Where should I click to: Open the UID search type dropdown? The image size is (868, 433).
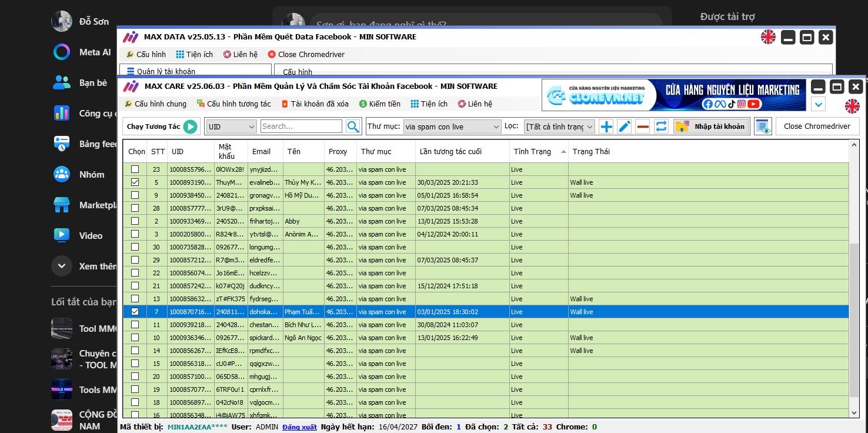[231, 126]
